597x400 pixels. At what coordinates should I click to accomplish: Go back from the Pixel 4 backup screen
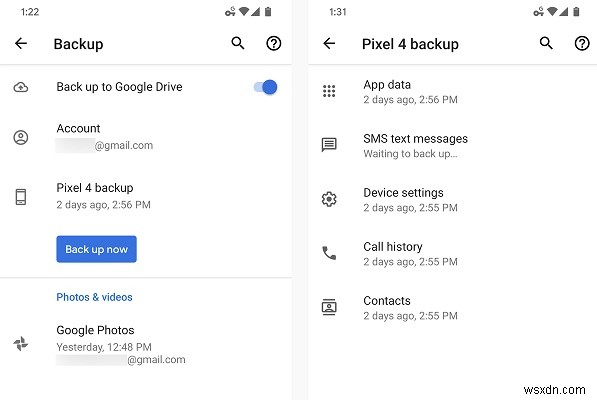point(329,43)
